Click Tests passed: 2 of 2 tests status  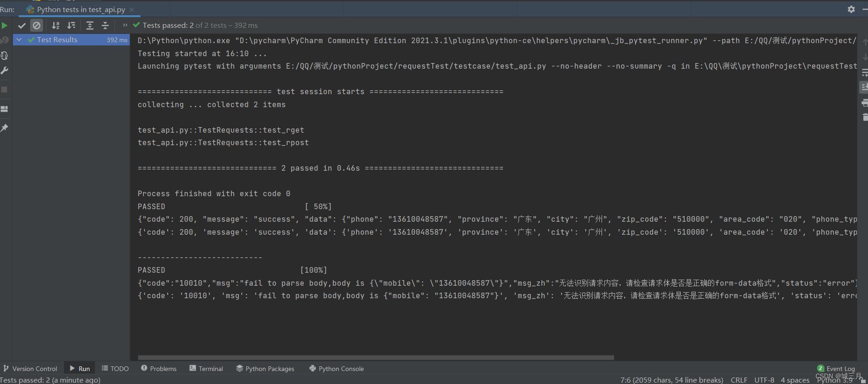pyautogui.click(x=195, y=26)
